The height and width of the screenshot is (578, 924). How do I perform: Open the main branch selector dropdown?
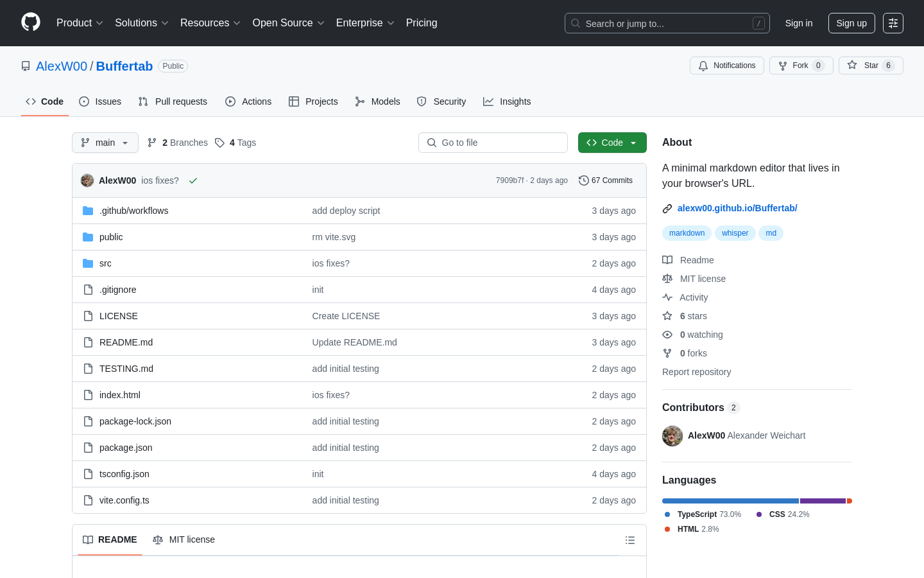105,143
